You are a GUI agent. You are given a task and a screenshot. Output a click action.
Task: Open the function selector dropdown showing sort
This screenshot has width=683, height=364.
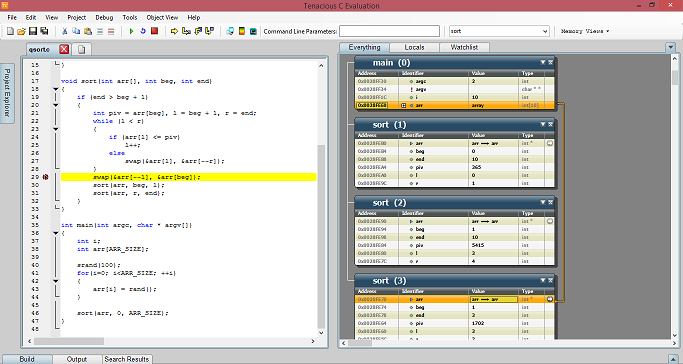tap(545, 31)
